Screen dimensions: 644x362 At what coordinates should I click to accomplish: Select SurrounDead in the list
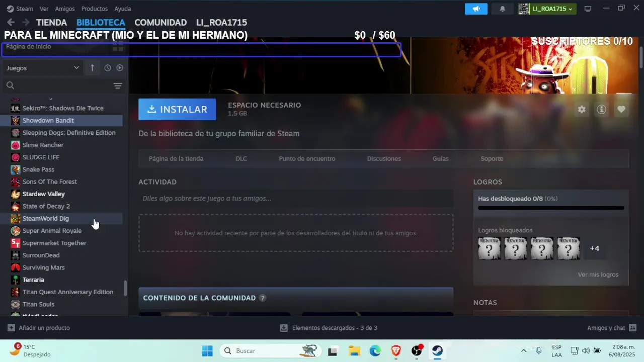pos(41,255)
